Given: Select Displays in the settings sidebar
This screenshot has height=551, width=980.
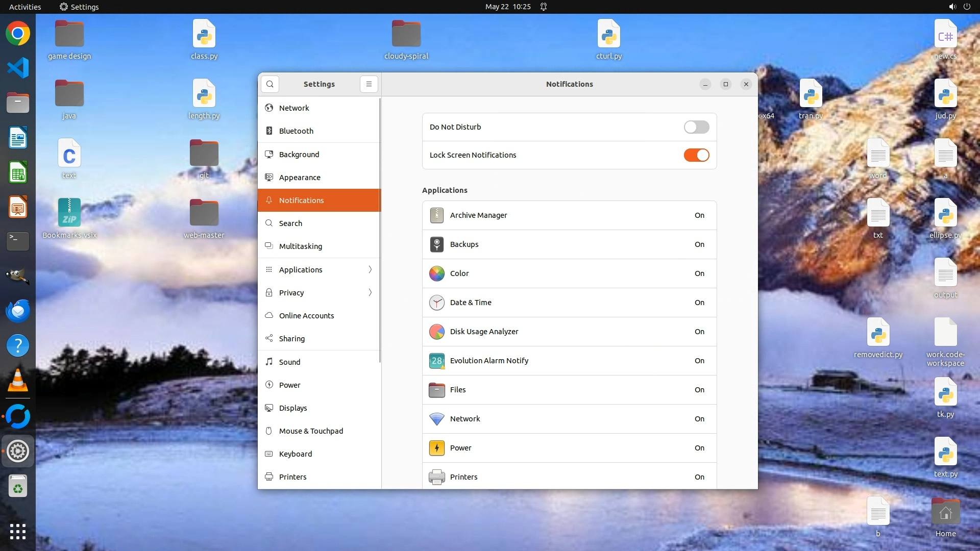Looking at the screenshot, I should tap(293, 408).
